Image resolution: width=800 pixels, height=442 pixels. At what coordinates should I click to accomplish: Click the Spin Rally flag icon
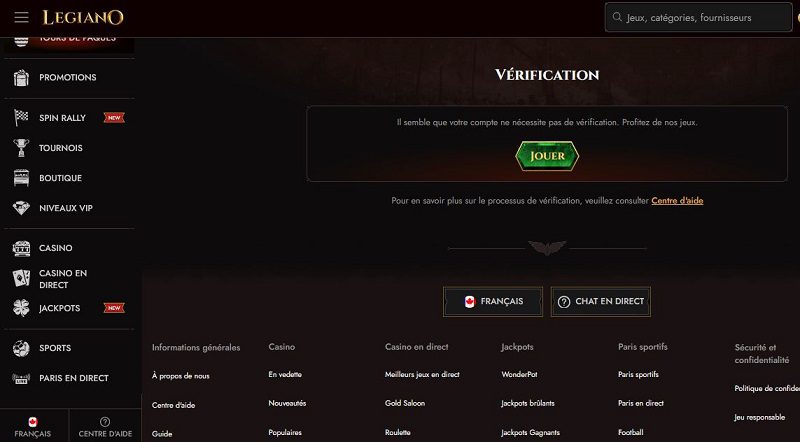[x=21, y=118]
